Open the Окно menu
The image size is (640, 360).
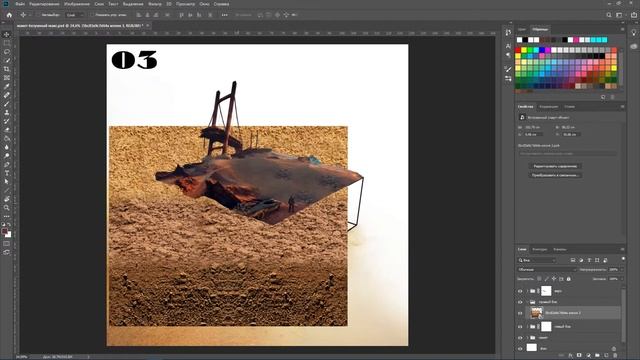pos(204,4)
